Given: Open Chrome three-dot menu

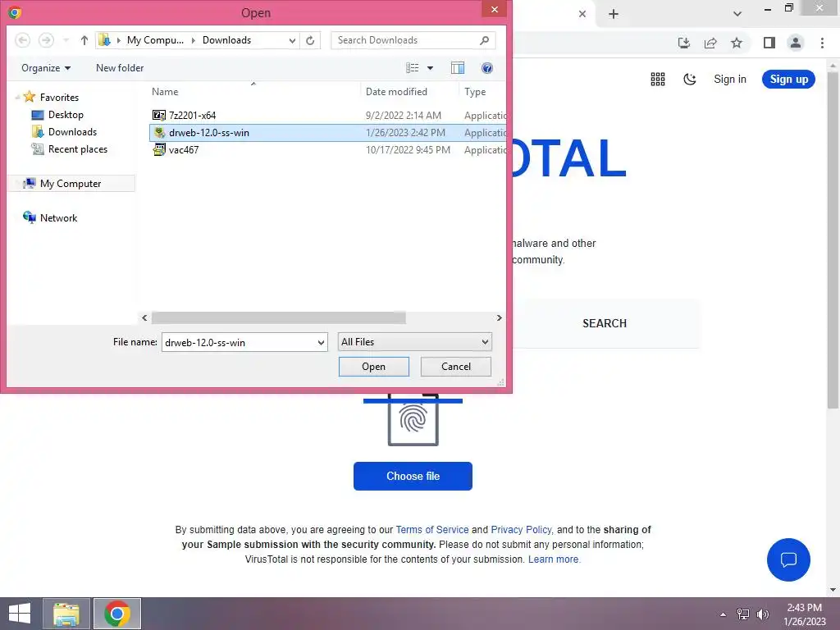Looking at the screenshot, I should pyautogui.click(x=822, y=43).
